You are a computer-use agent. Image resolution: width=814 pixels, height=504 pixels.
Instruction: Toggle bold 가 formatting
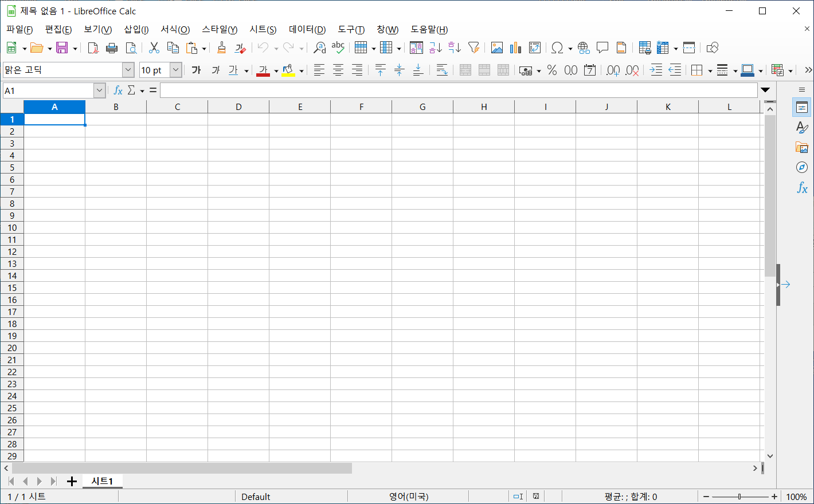tap(196, 70)
